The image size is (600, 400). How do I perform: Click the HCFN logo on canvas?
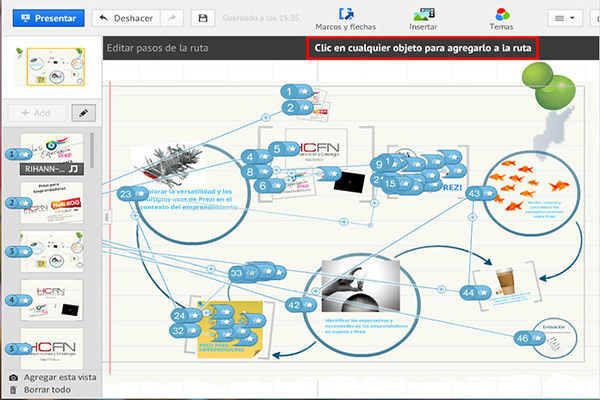coord(319,148)
